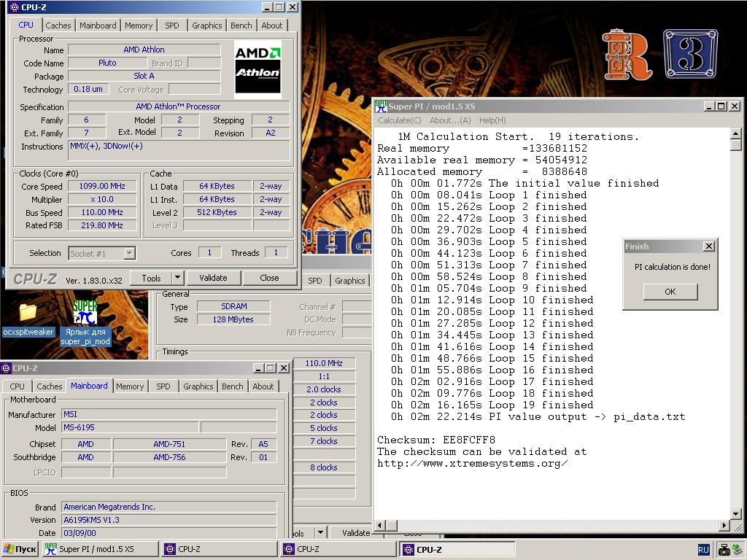The width and height of the screenshot is (747, 560).
Task: Open the Graphics tab in top CPU-Z
Action: click(x=206, y=26)
